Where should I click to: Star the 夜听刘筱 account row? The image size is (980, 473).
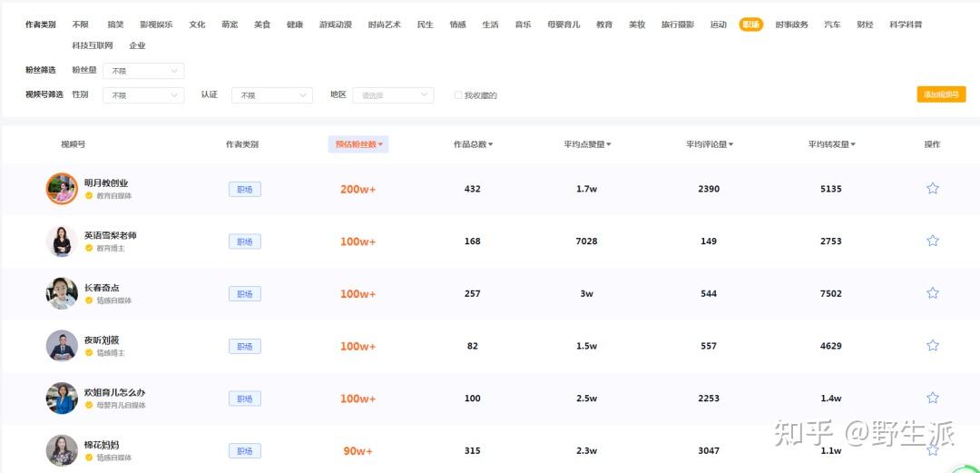coord(933,345)
